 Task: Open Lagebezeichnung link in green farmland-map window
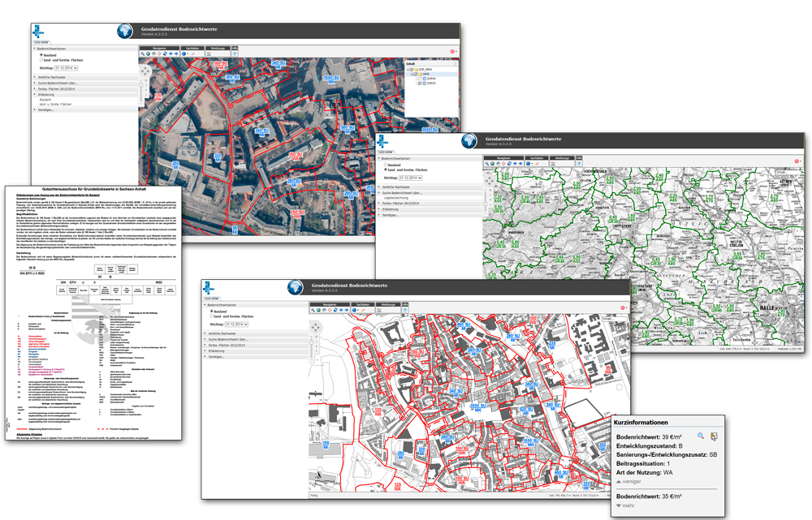(396, 198)
